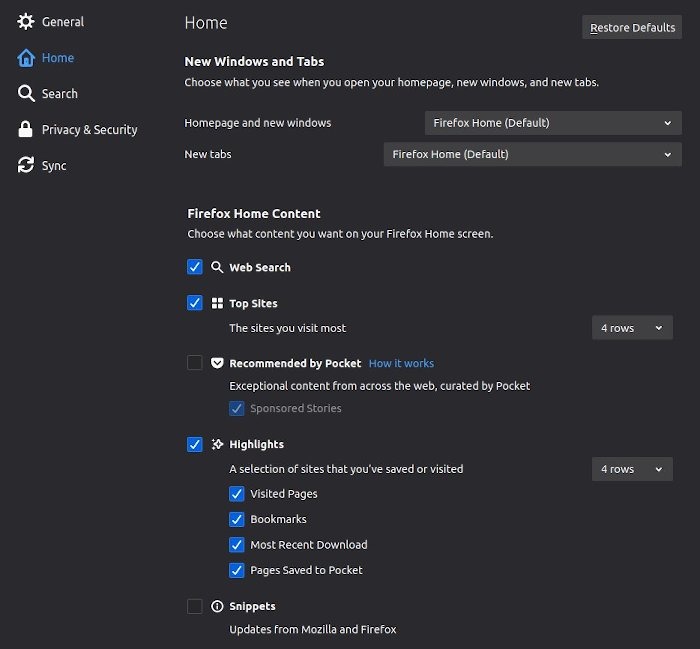
Task: Click the Visited Pages label
Action: pyautogui.click(x=283, y=494)
